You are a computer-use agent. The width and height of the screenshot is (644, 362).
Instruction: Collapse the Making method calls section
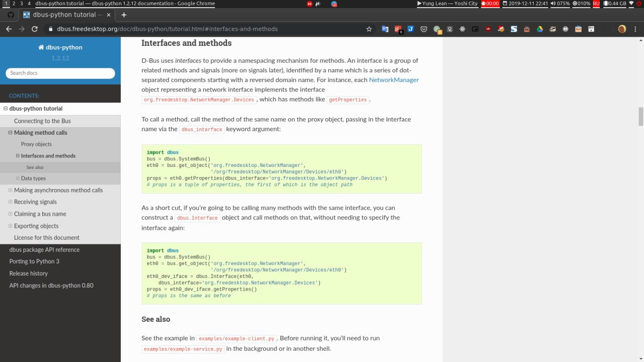point(10,133)
